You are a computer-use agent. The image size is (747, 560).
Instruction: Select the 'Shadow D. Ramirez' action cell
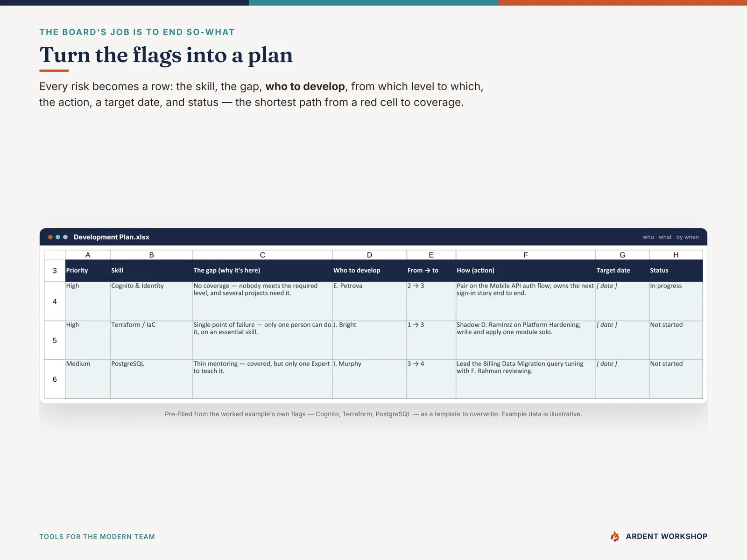pos(526,340)
